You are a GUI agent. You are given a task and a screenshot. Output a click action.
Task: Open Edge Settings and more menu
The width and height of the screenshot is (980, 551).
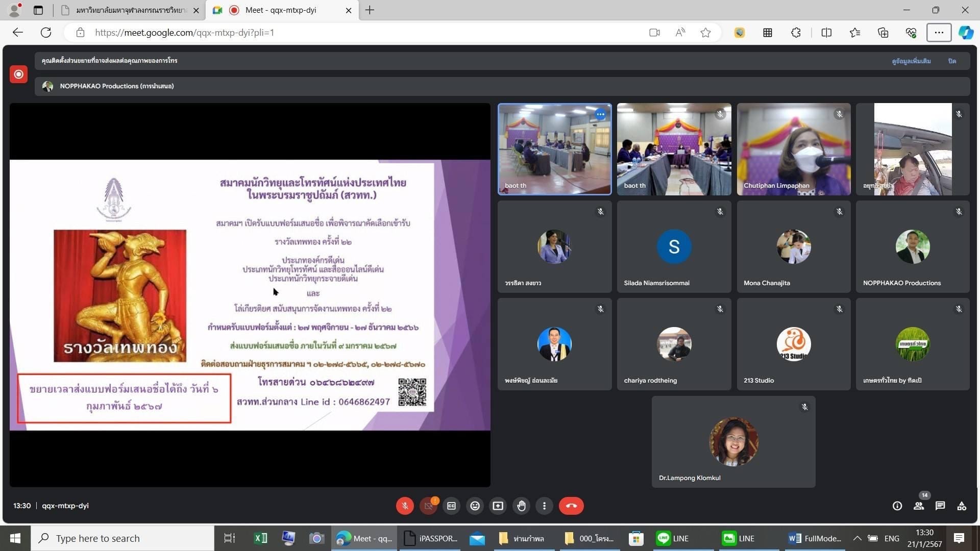(939, 33)
